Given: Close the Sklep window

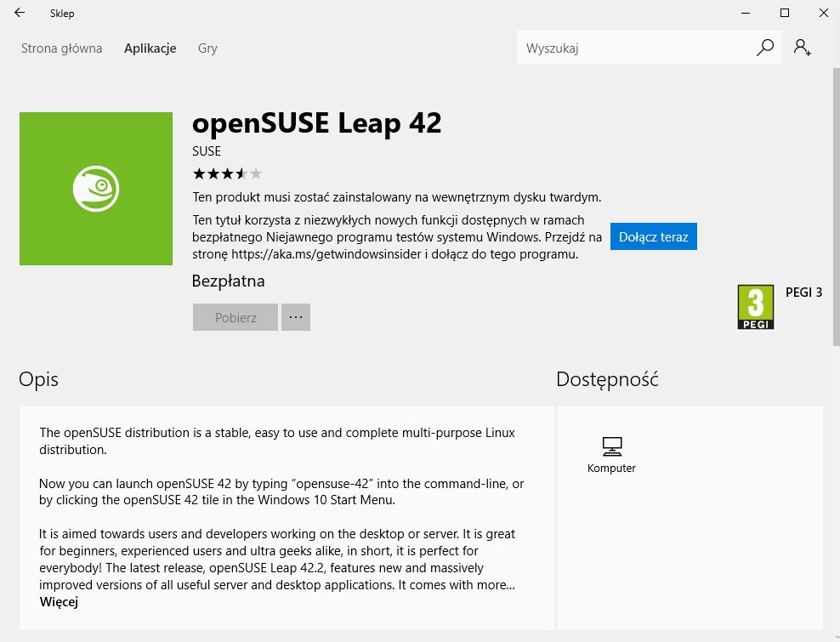Looking at the screenshot, I should (x=823, y=13).
